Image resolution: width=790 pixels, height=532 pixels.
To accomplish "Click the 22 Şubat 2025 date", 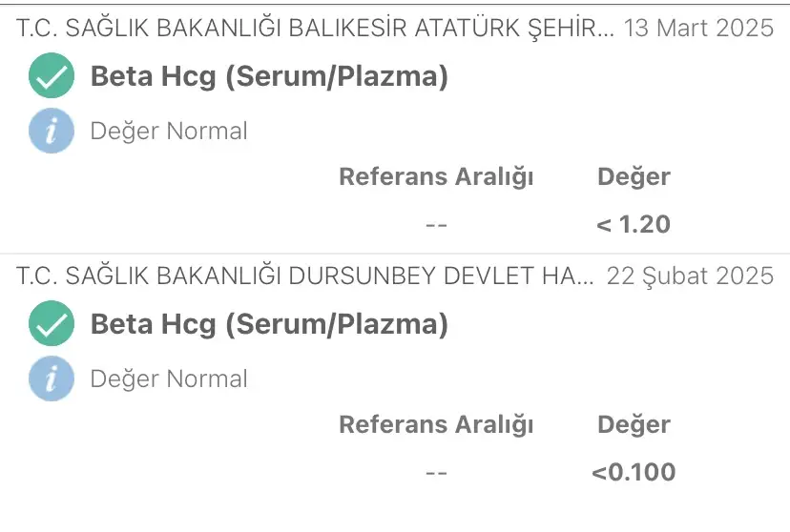I will [x=690, y=276].
